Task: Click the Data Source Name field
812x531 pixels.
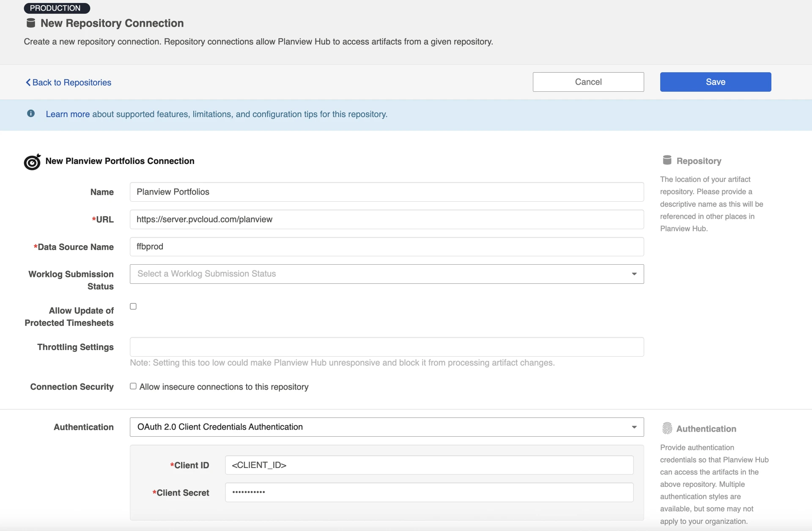Action: tap(387, 246)
